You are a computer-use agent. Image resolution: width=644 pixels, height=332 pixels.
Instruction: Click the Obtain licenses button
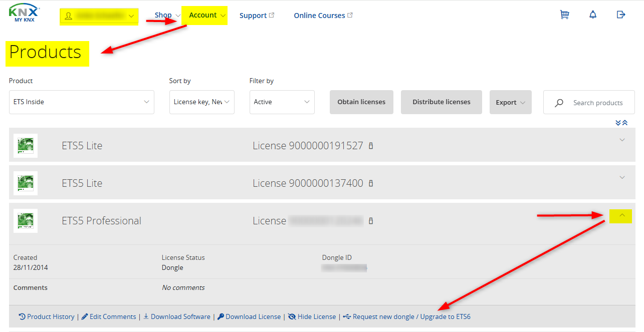click(x=361, y=102)
